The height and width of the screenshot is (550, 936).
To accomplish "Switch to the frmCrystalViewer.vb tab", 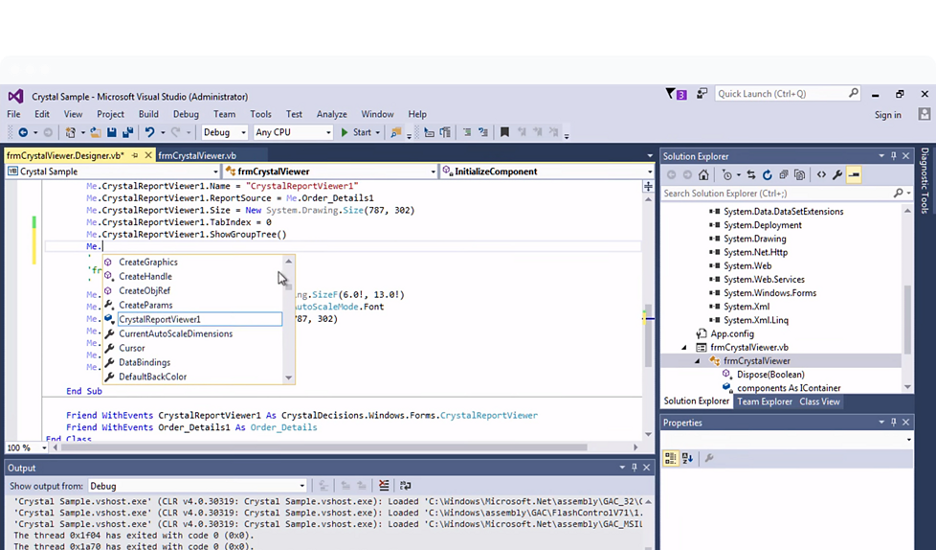I will click(197, 156).
